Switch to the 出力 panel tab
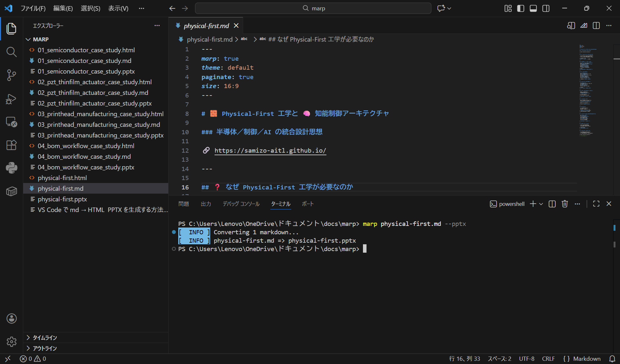Screen dimensions: 620x364 coord(206,204)
